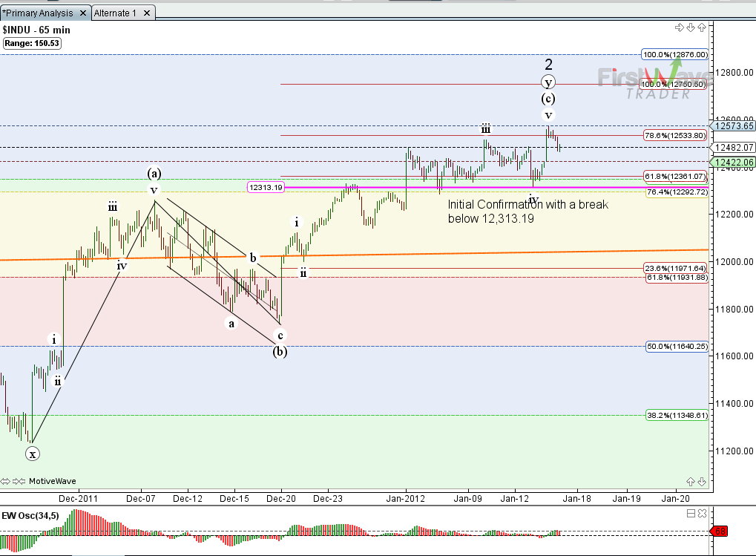This screenshot has width=756, height=556.
Task: Select the Initial Confirmation text annotation
Action: pos(527,212)
